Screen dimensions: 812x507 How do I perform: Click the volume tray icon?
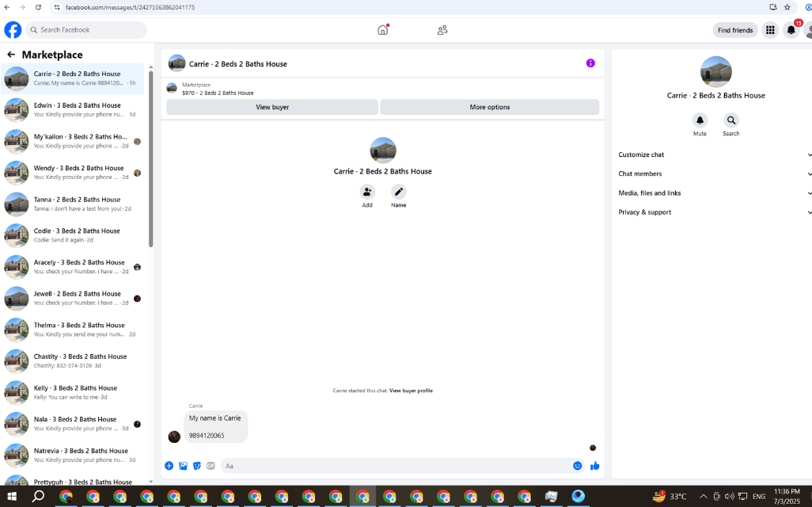729,497
